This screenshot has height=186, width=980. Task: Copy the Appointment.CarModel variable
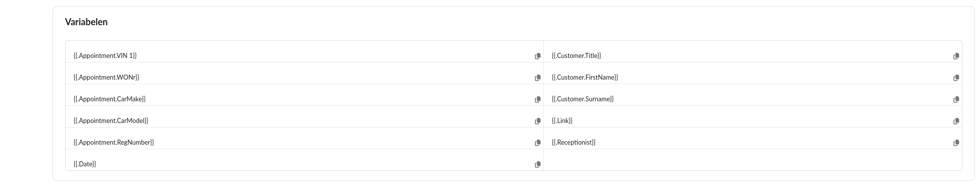(x=537, y=121)
